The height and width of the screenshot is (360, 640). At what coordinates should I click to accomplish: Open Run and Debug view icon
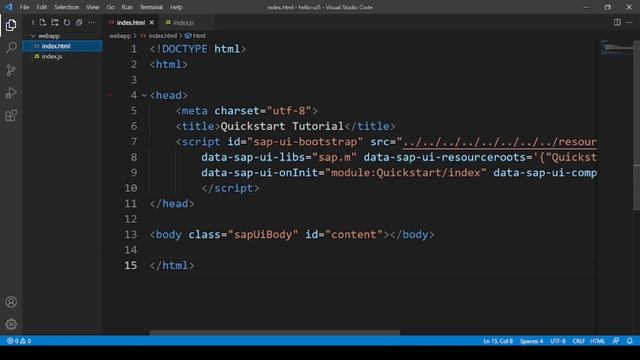pos(11,93)
